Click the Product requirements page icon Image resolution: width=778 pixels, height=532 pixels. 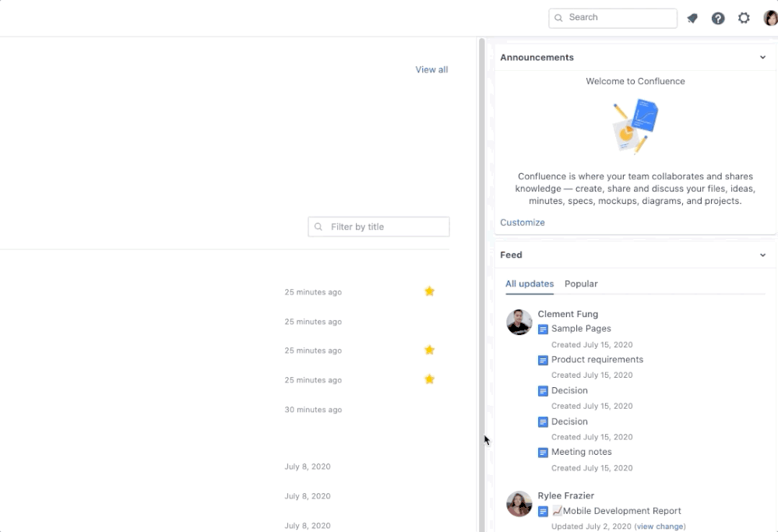(543, 361)
